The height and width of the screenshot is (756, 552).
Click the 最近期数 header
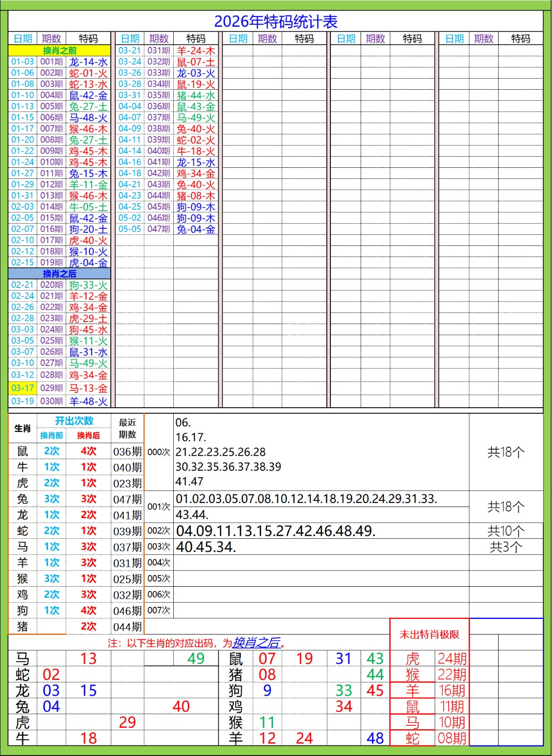coord(127,428)
